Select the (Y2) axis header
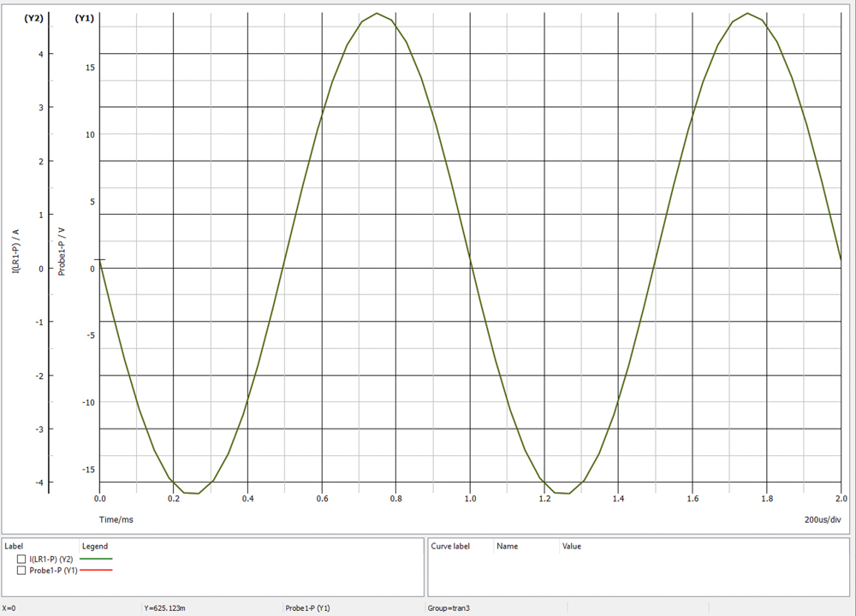 (x=33, y=19)
